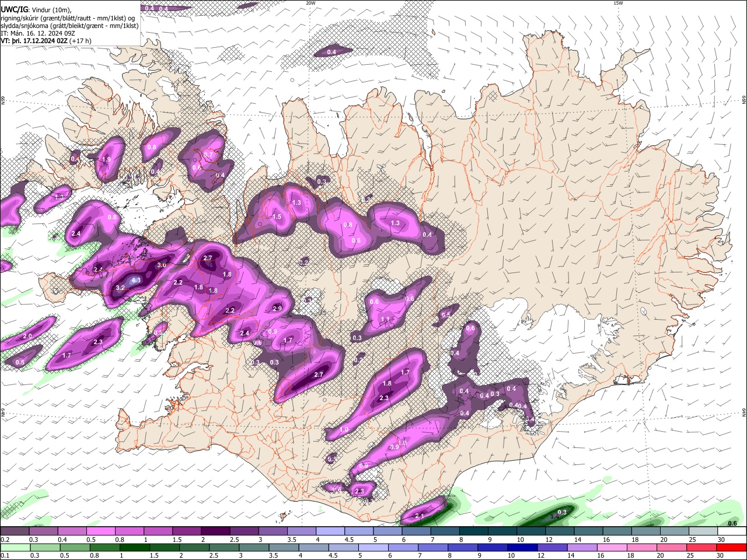Click the 'VT: þri. 17.12.2024 02Z' valid time text
The width and height of the screenshot is (747, 560).
click(34, 41)
